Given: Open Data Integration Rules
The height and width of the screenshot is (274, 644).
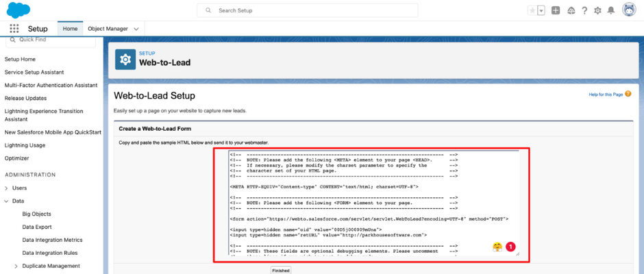Looking at the screenshot, I should point(50,253).
